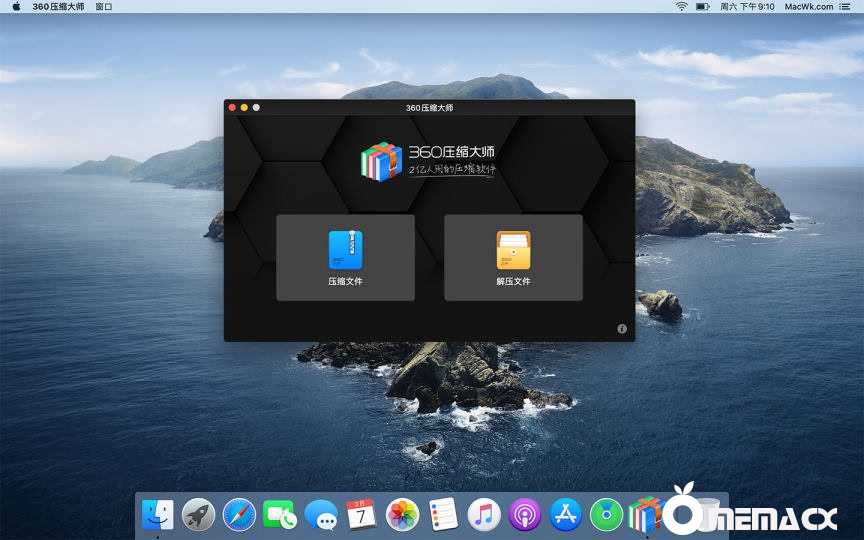
Task: Open Finder from the Dock
Action: 158,515
